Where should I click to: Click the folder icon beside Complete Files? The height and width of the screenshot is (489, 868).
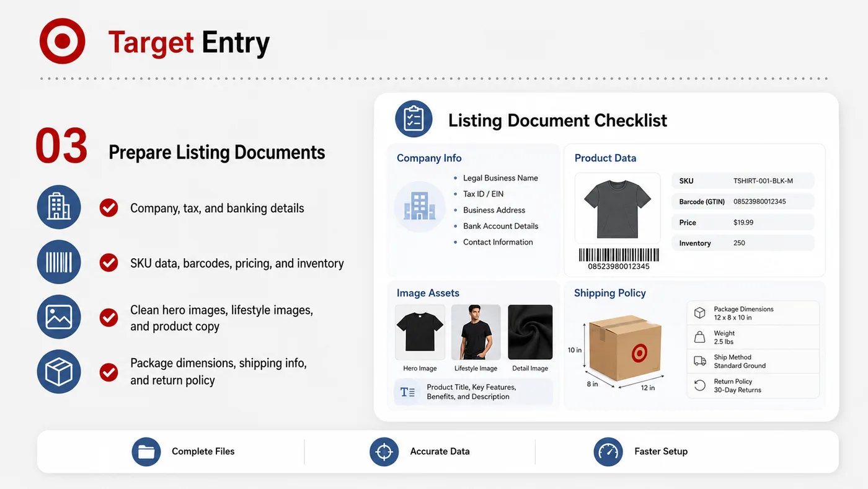coord(146,451)
